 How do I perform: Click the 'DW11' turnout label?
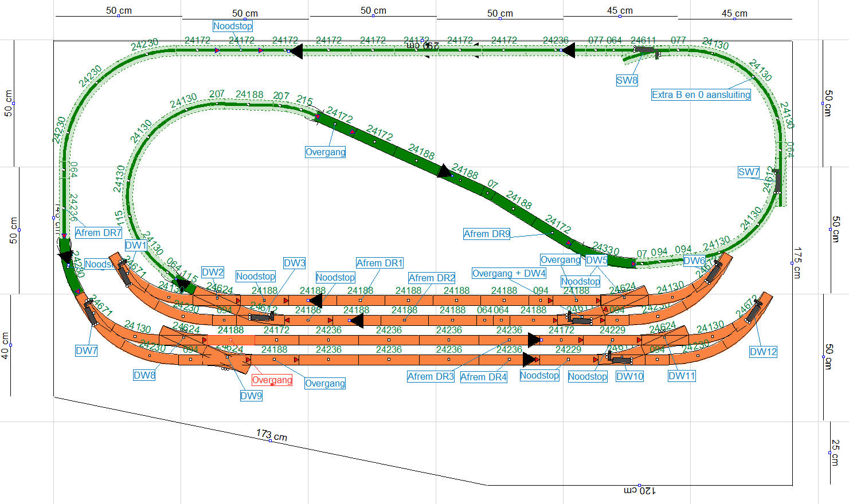[x=681, y=376]
